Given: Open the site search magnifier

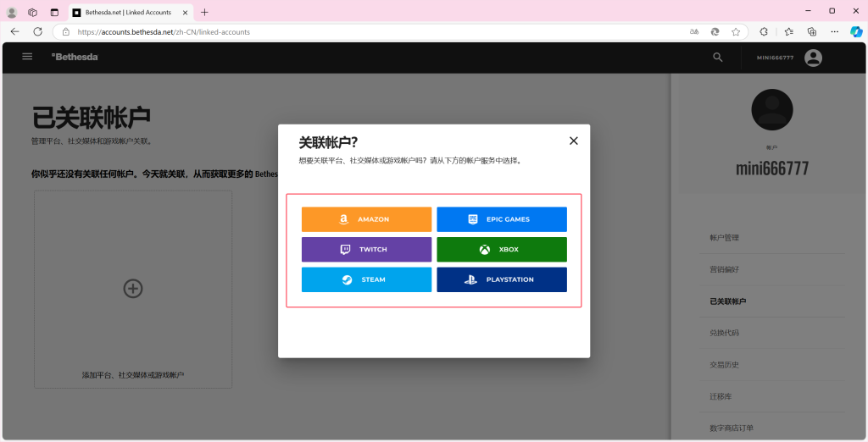Looking at the screenshot, I should pyautogui.click(x=718, y=57).
